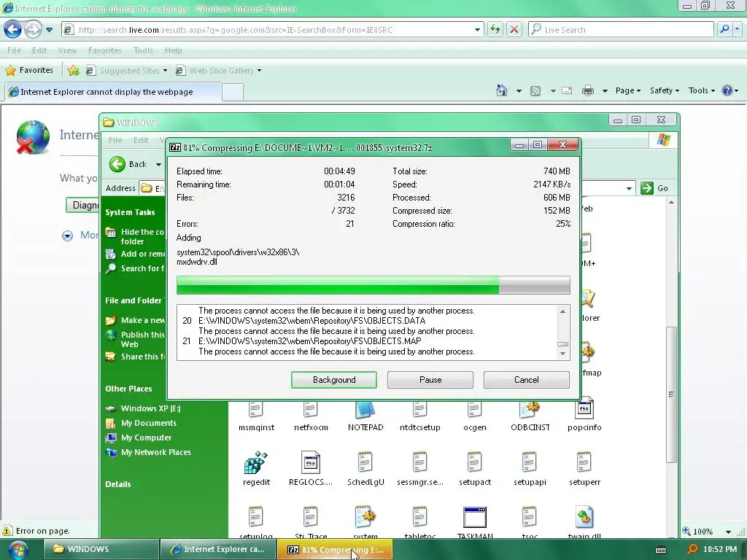Expand the IE address bar history dropdown
The height and width of the screenshot is (560, 747).
477,29
